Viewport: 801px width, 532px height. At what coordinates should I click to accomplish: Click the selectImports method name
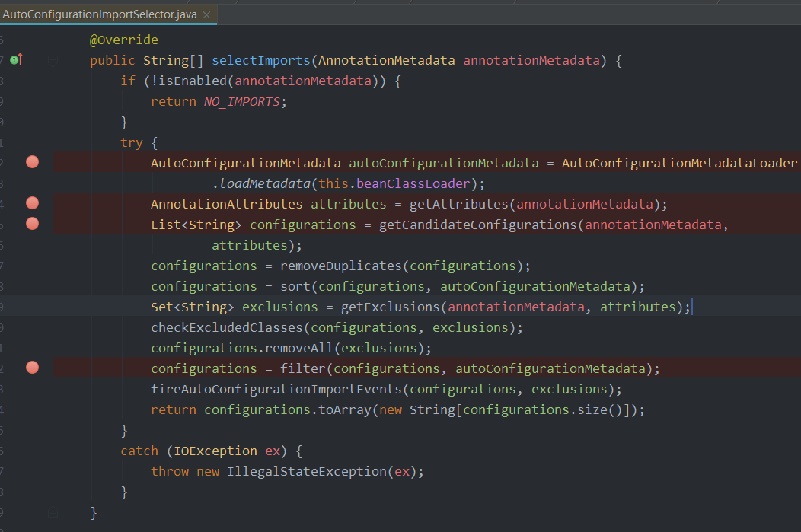point(261,60)
